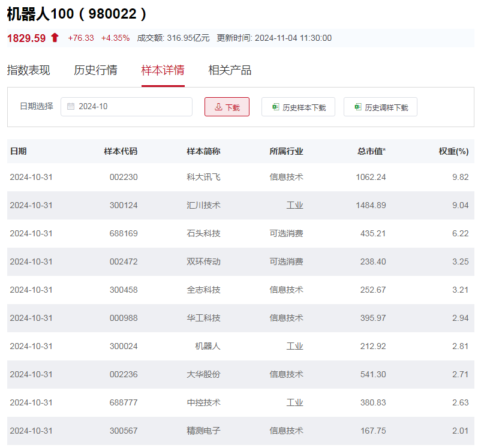
Task: Open the 2024-10 date selector field
Action: pyautogui.click(x=127, y=107)
